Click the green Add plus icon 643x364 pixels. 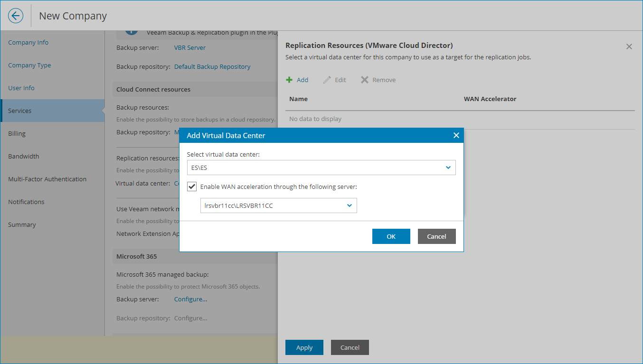[x=289, y=79]
